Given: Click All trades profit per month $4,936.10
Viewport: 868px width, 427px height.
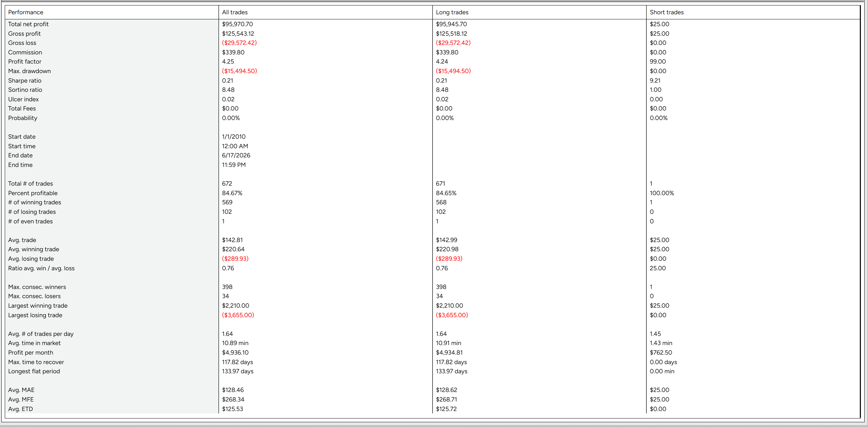Looking at the screenshot, I should pos(235,353).
